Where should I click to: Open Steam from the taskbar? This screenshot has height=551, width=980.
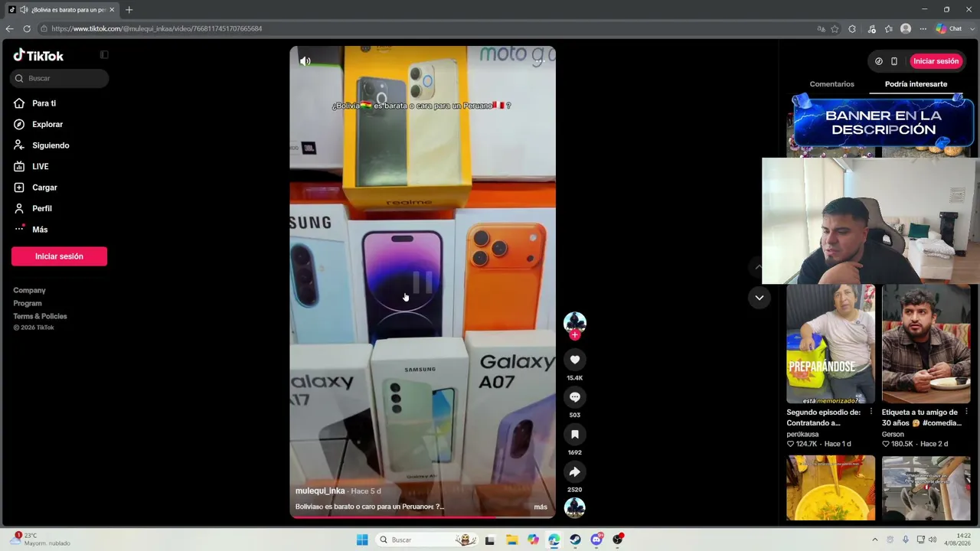coord(575,540)
